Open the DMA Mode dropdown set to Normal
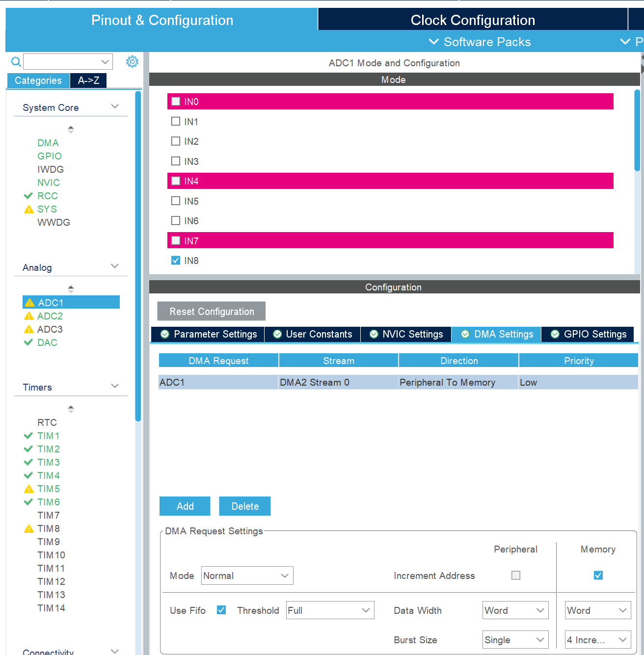The height and width of the screenshot is (655, 644). (x=247, y=575)
